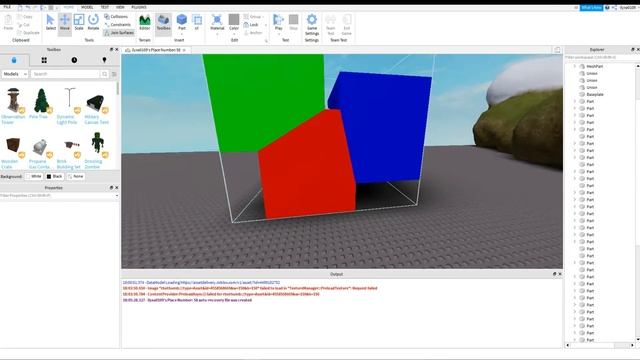Undock the Toolbox panel
The height and width of the screenshot is (360, 640).
(x=111, y=49)
